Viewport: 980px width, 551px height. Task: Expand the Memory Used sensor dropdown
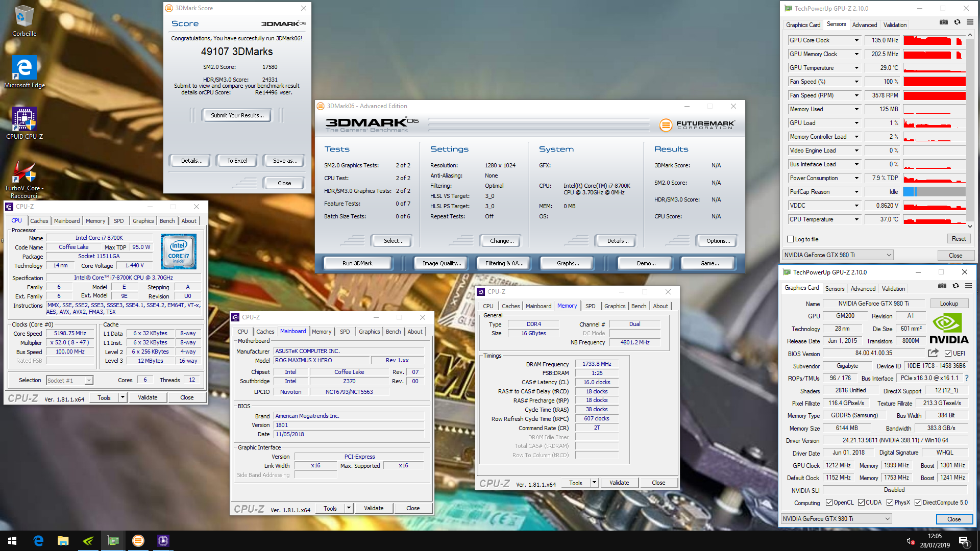pyautogui.click(x=856, y=109)
